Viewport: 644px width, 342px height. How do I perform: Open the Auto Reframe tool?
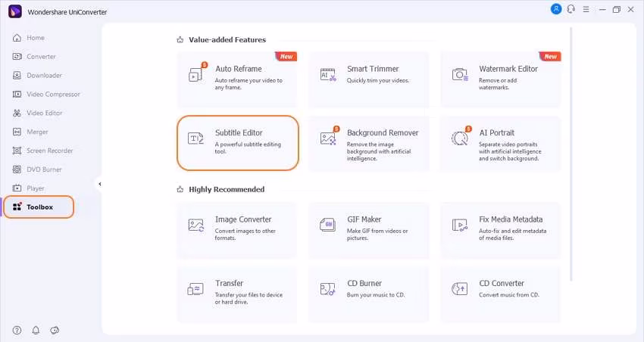tap(238, 79)
